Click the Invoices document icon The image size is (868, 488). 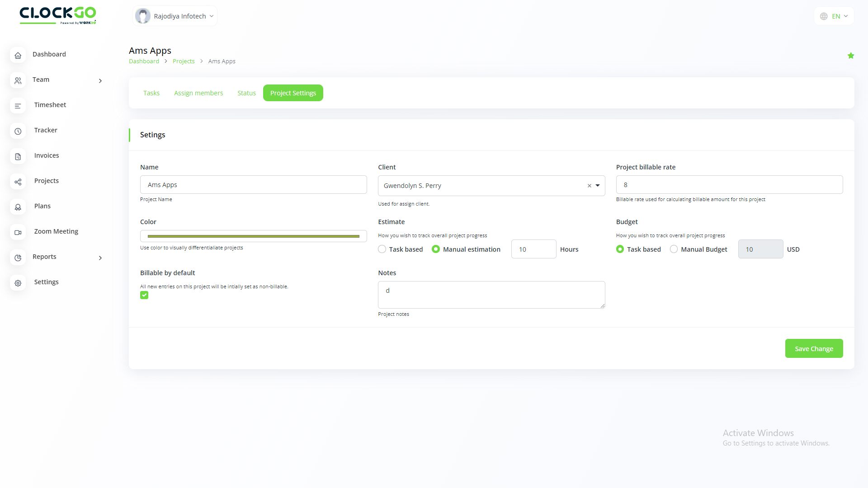pyautogui.click(x=18, y=156)
